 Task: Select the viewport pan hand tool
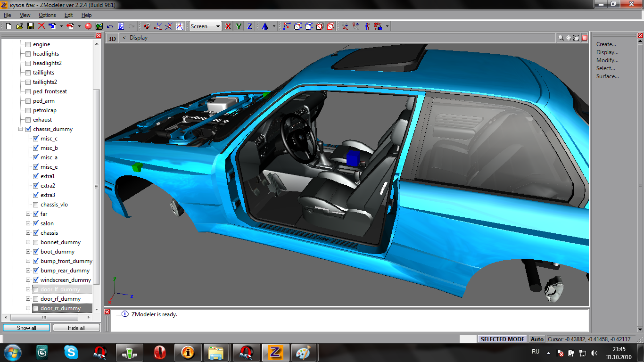[569, 38]
